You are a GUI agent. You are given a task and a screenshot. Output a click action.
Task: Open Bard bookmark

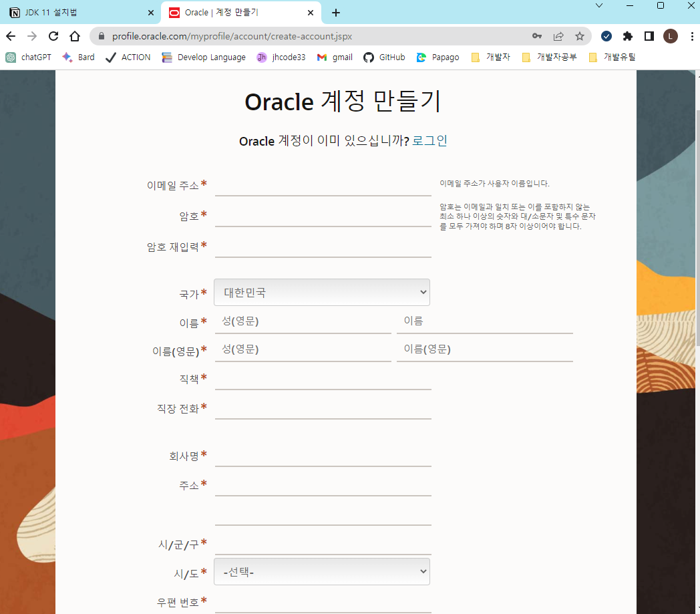pyautogui.click(x=79, y=57)
